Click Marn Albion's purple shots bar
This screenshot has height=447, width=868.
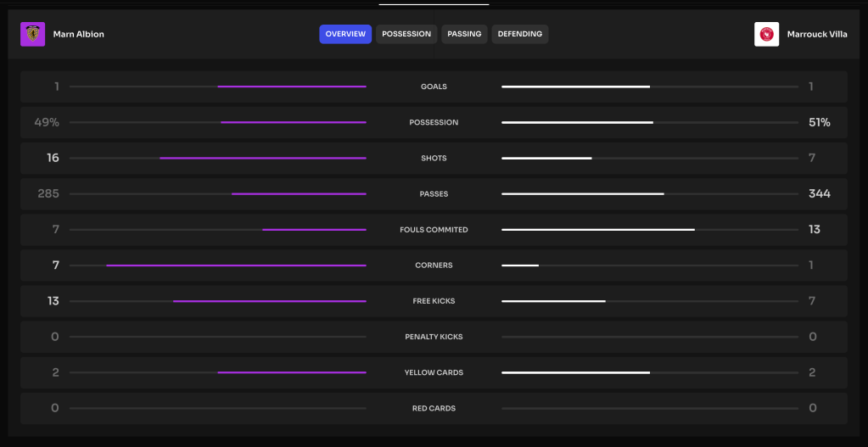263,159
